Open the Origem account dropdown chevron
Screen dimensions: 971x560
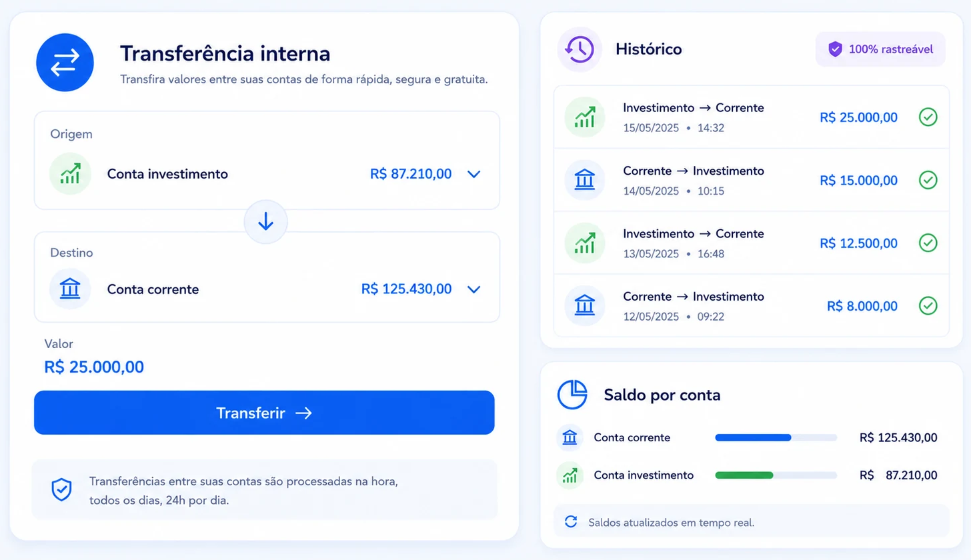(x=474, y=174)
